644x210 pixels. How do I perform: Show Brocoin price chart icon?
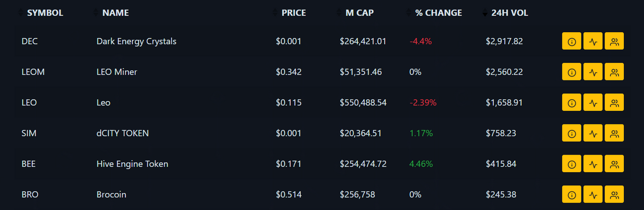[x=593, y=194]
